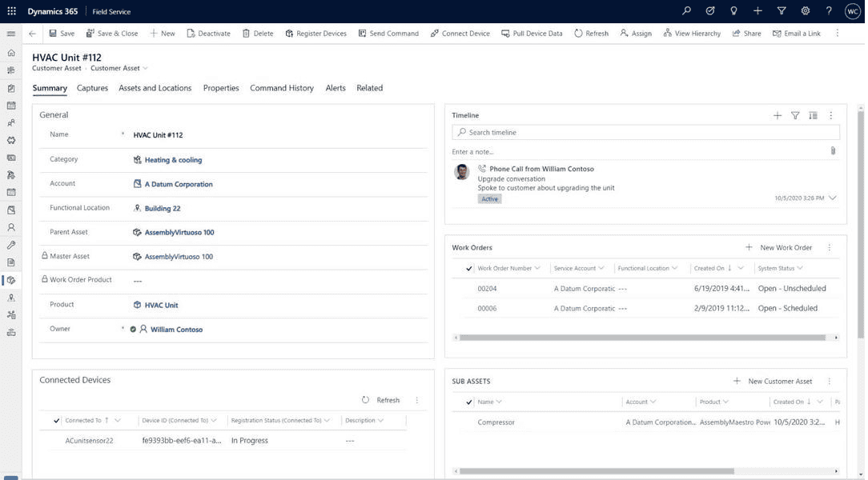Screen dimensions: 868x480
Task: Click the timeline add plus icon
Action: (777, 115)
